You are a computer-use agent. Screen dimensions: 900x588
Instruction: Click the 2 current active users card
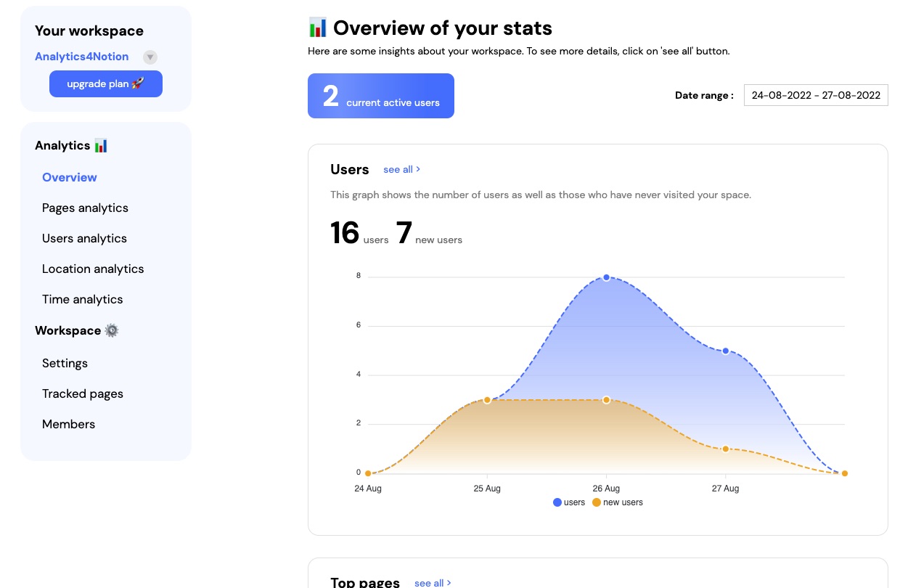[x=381, y=96]
